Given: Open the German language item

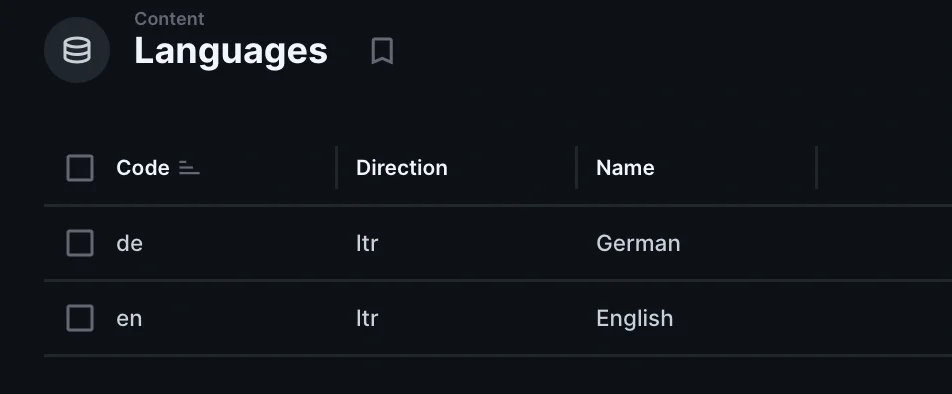Looking at the screenshot, I should pos(638,243).
